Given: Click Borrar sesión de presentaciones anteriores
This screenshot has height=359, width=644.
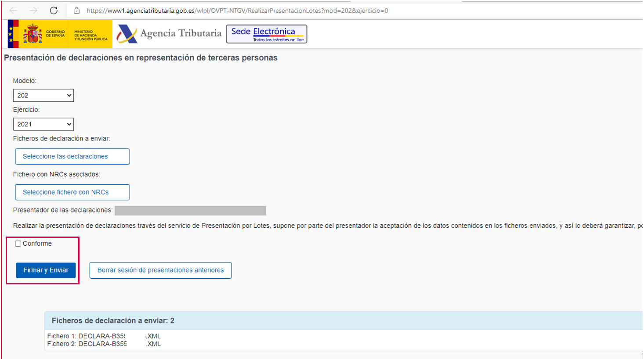Looking at the screenshot, I should (161, 270).
